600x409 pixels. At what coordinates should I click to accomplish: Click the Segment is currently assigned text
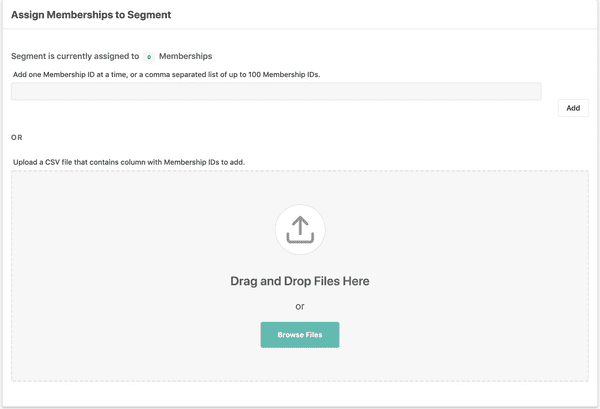[75, 56]
